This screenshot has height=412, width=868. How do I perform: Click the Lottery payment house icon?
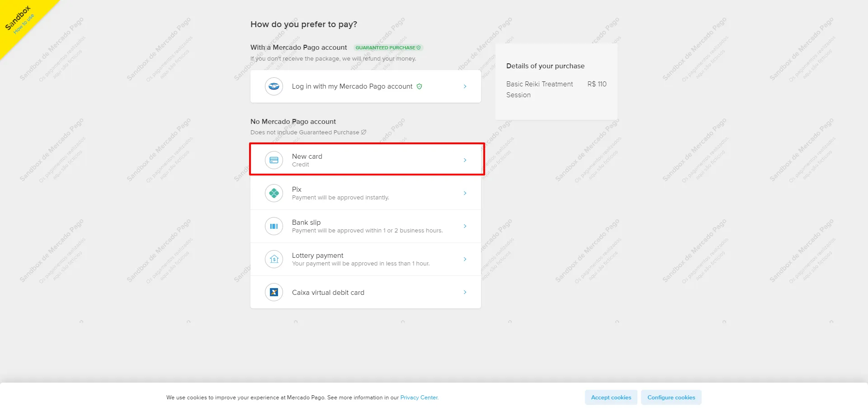click(274, 259)
